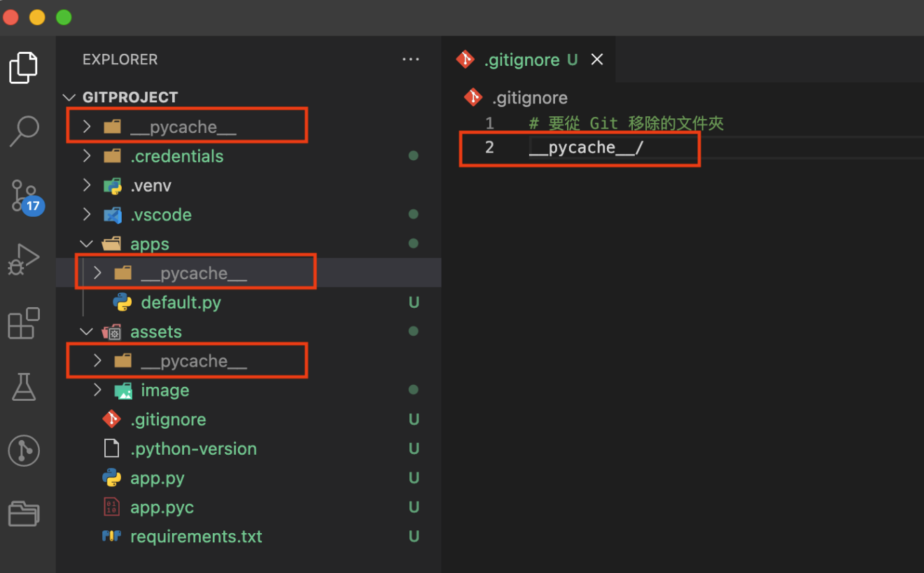Open requirements.txt from the file tree
Screen dimensions: 924x573
tap(196, 536)
